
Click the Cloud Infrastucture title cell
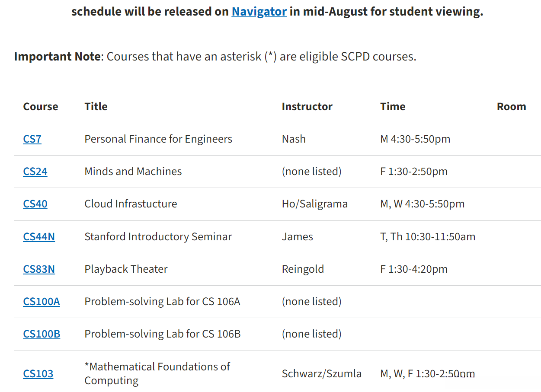(x=131, y=204)
